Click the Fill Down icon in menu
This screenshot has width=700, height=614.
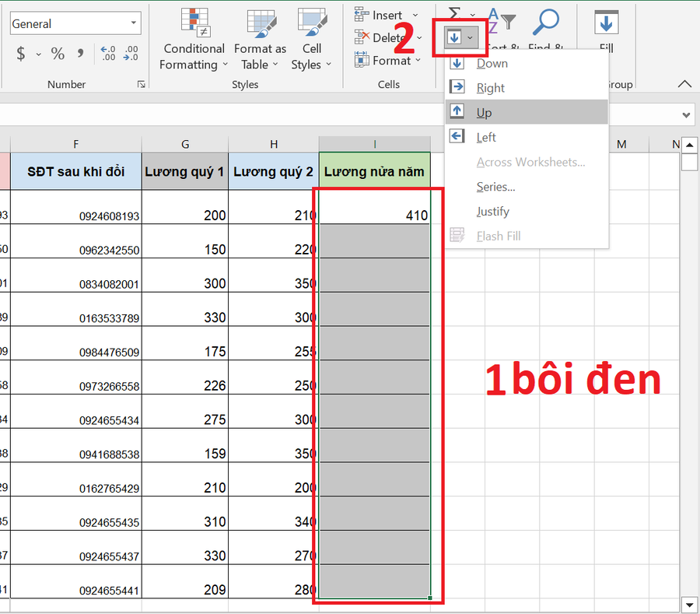point(457,63)
